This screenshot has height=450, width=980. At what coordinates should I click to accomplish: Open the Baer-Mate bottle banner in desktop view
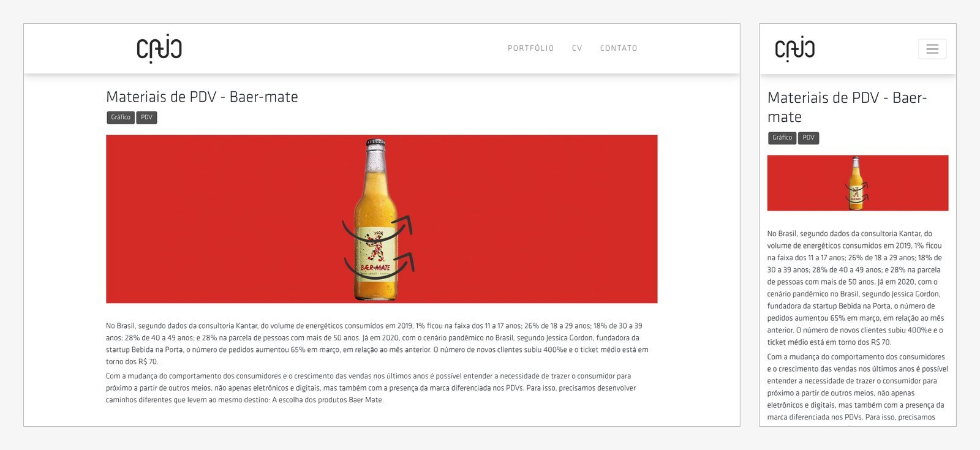coord(382,219)
